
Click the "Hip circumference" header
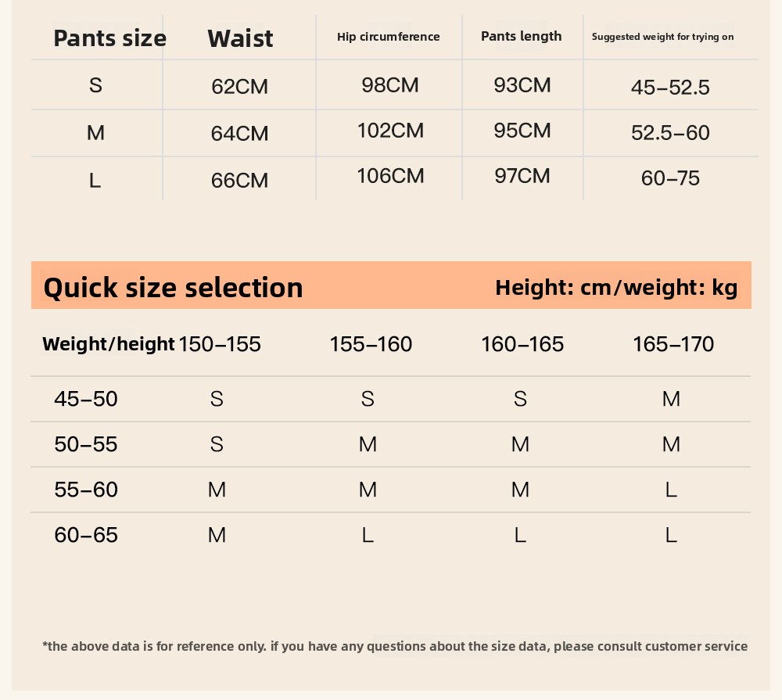[x=388, y=37]
